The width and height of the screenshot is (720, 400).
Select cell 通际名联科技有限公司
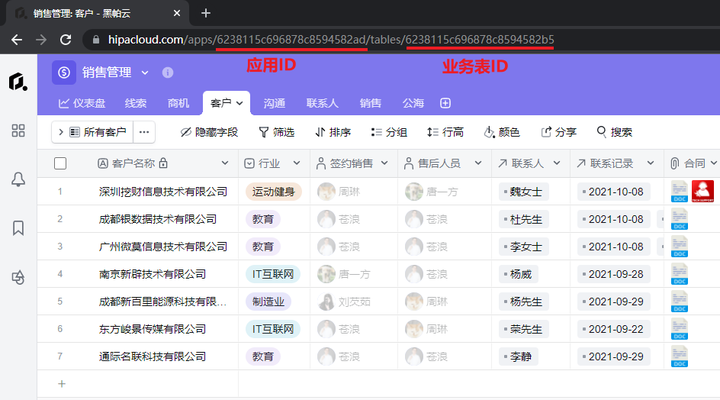coord(152,356)
